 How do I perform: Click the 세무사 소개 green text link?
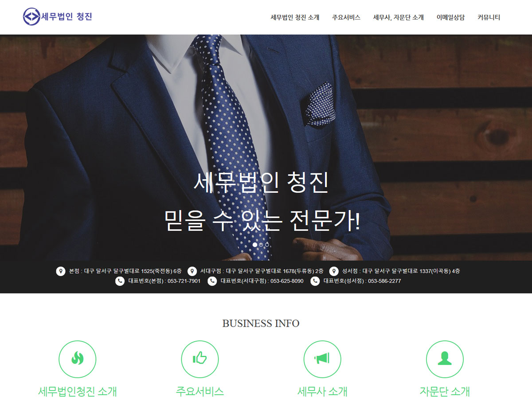[322, 391]
